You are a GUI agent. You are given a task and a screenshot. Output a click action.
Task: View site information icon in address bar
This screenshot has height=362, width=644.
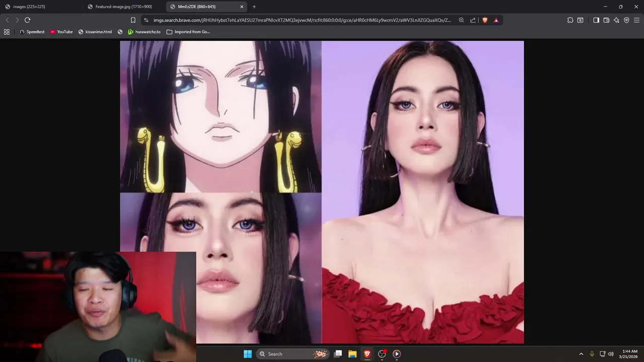pyautogui.click(x=146, y=20)
